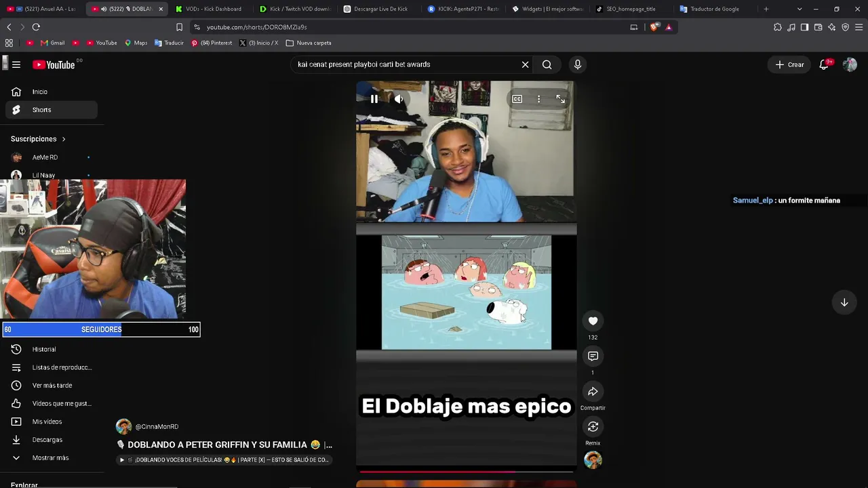Screen dimensions: 868x488
Task: Switch to the Descargar Live De Kick tab
Action: (x=379, y=9)
